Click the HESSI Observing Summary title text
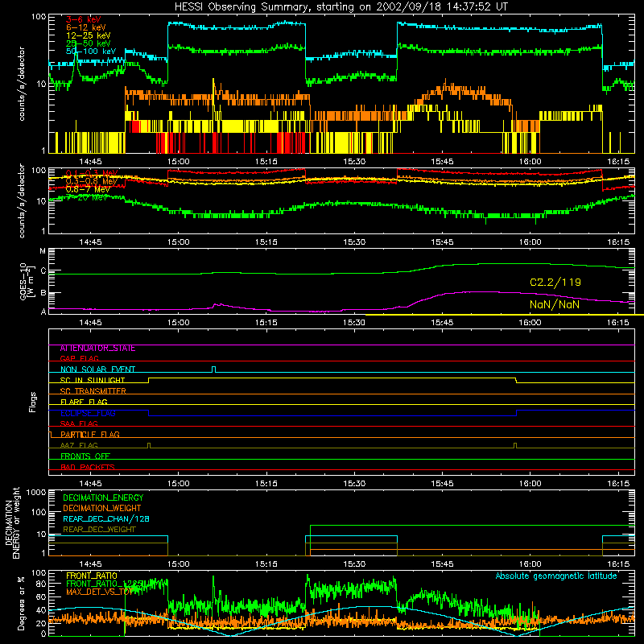The image size is (644, 644). 341,7
